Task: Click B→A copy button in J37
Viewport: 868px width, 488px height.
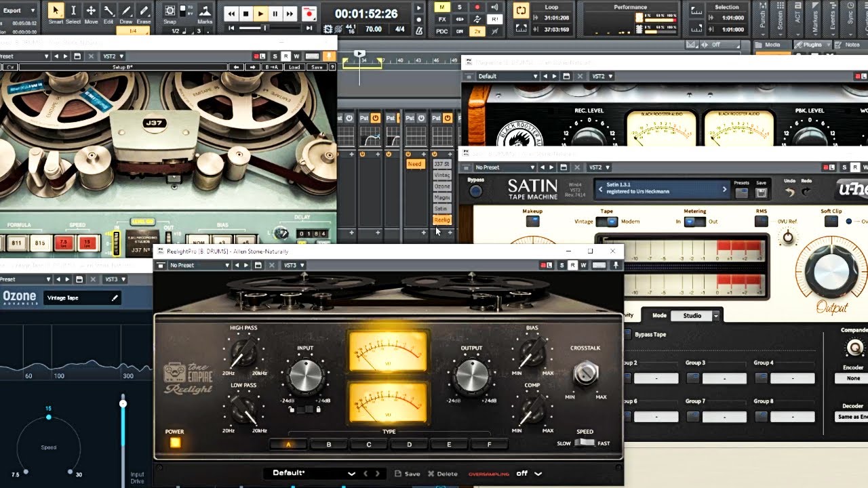Action: pos(273,67)
